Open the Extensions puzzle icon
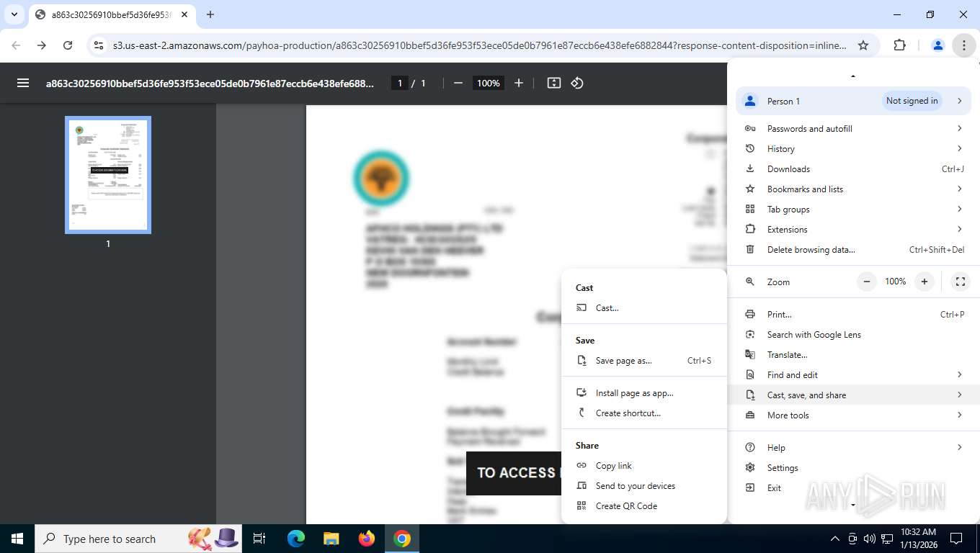This screenshot has height=553, width=980. (x=899, y=45)
